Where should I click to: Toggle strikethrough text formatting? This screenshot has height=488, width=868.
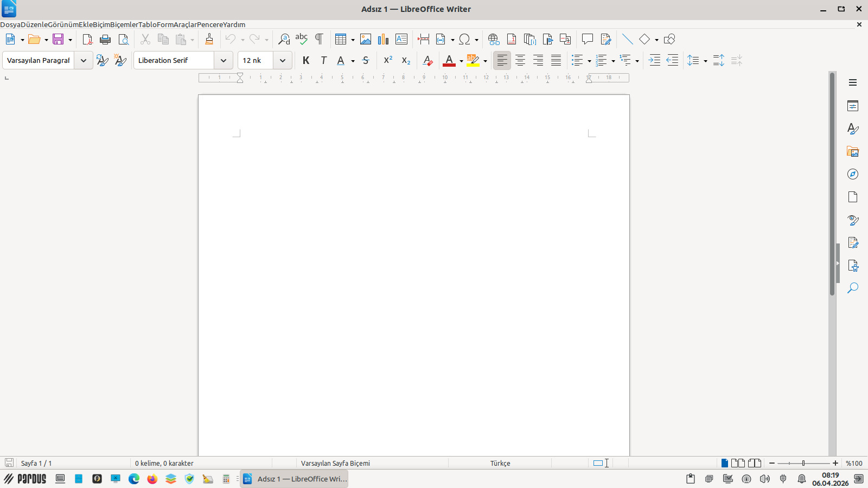[366, 60]
